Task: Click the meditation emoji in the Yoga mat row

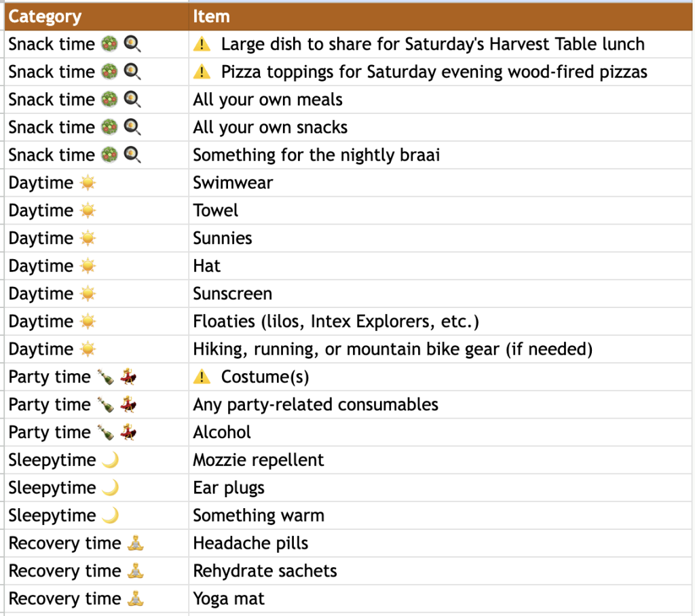Action: click(135, 599)
